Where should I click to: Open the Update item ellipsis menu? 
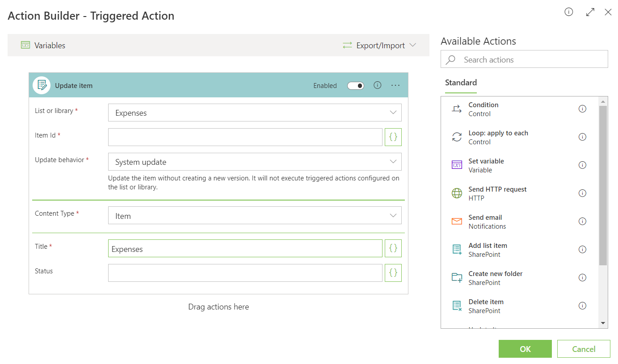(395, 85)
